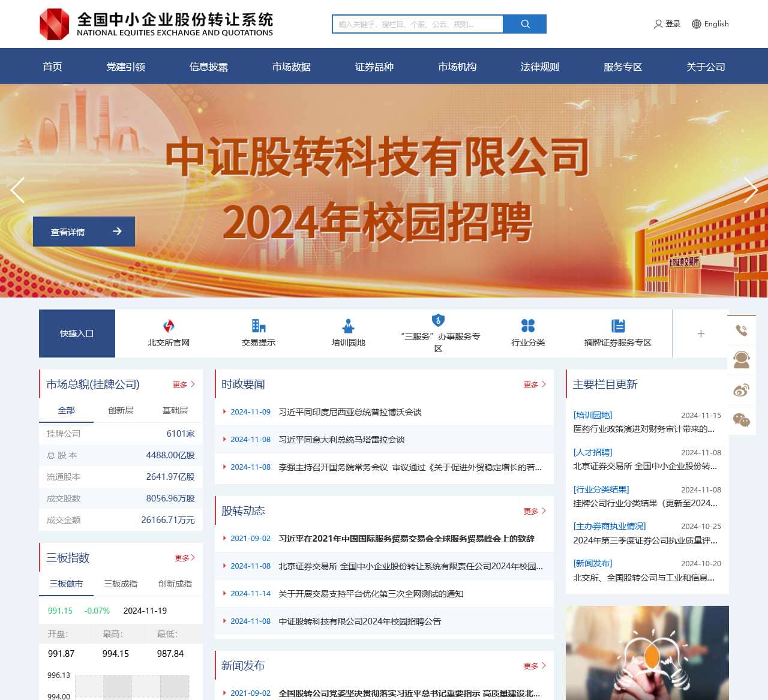Click the search magnifier button
The image size is (768, 700).
525,24
